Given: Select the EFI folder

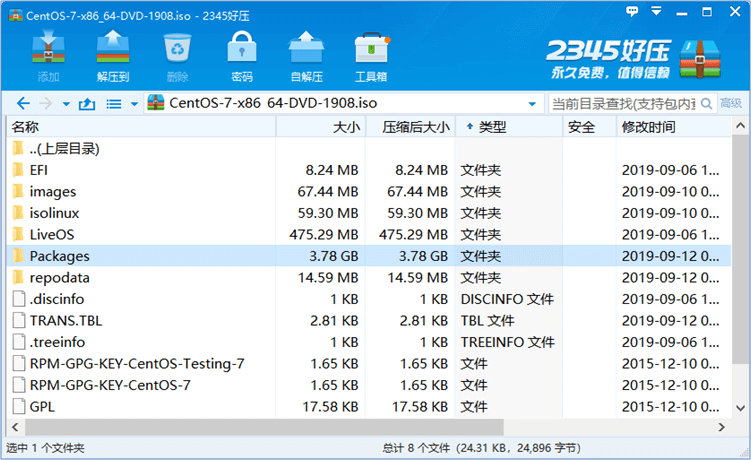Looking at the screenshot, I should tap(369, 170).
